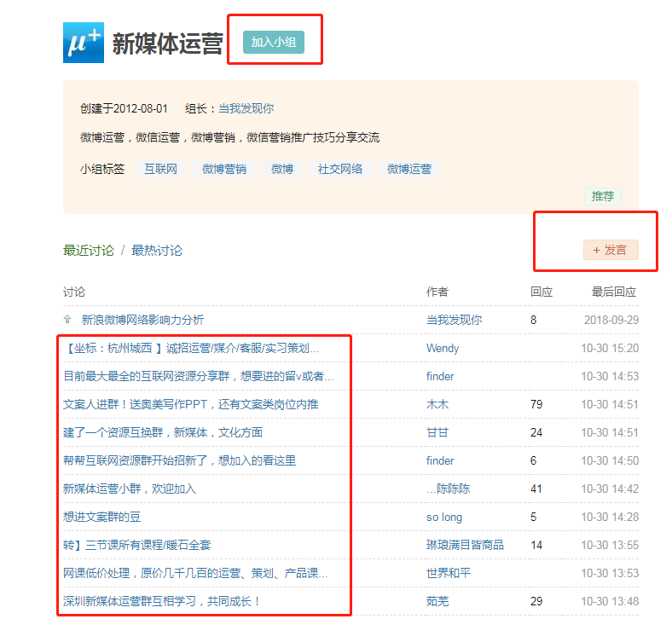The image size is (672, 619).
Task: Open topic 想进文案群的豆
Action: tap(102, 517)
